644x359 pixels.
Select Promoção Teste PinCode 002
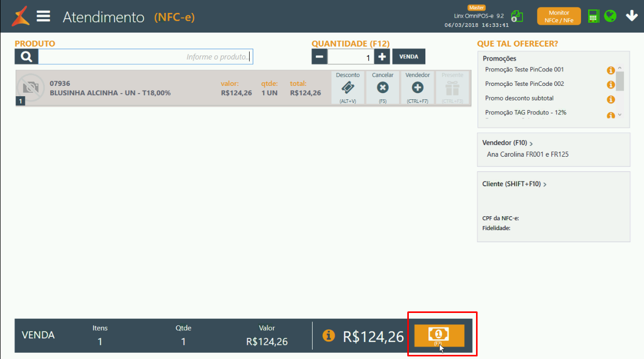pos(525,84)
